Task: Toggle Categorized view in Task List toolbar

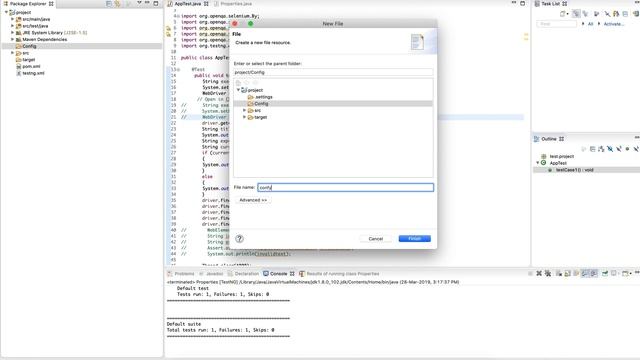Action: [x=576, y=14]
